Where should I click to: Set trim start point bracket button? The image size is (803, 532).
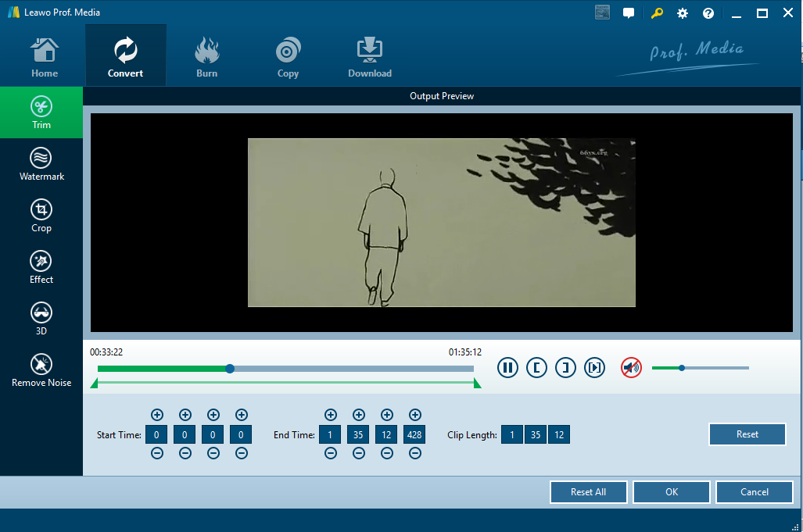click(536, 367)
